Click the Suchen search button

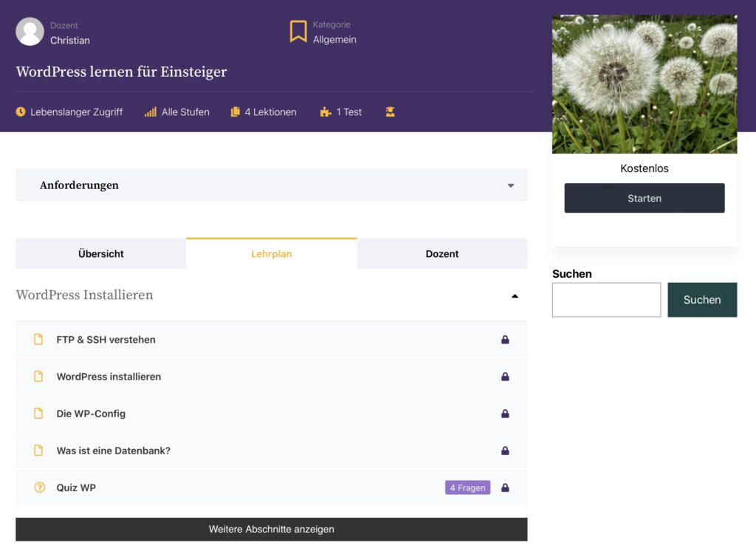[703, 300]
